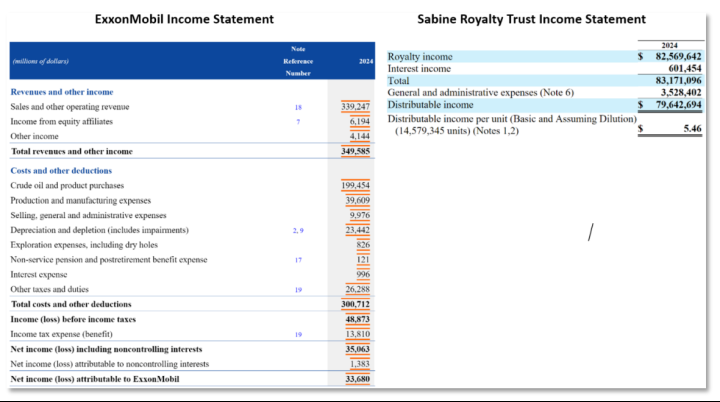This screenshot has height=402, width=720.
Task: Click the value 1,383
Action: click(x=360, y=364)
